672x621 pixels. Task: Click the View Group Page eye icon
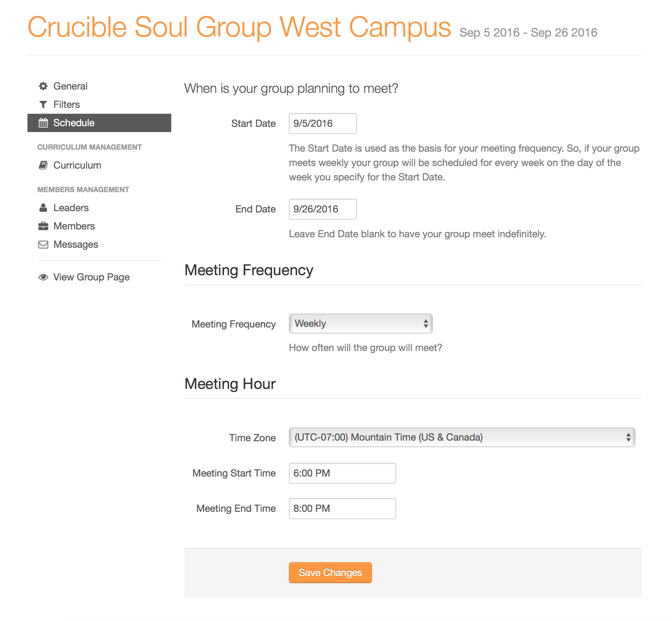point(43,277)
